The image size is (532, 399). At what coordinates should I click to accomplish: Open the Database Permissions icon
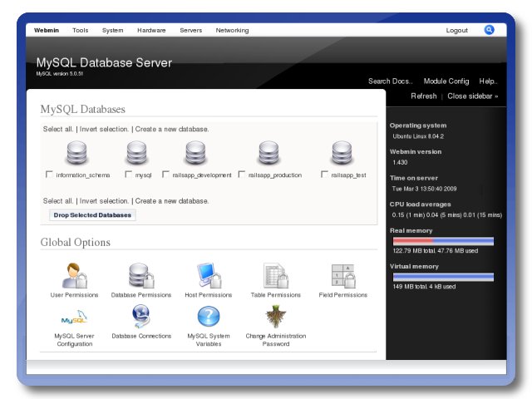(141, 275)
